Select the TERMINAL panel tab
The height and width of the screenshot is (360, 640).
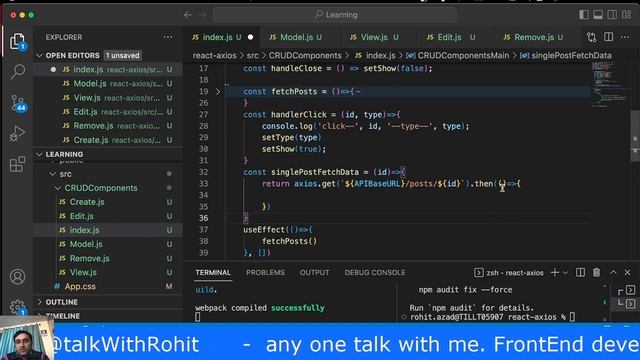213,273
